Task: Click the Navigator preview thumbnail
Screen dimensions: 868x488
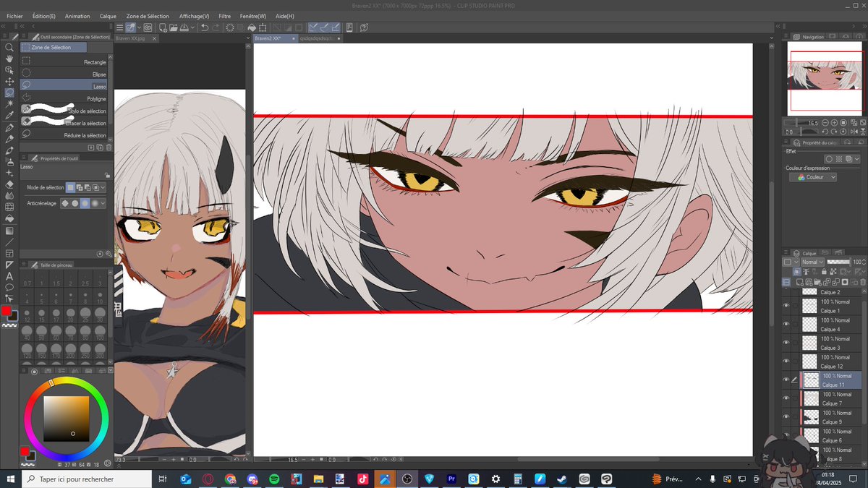Action: click(825, 78)
